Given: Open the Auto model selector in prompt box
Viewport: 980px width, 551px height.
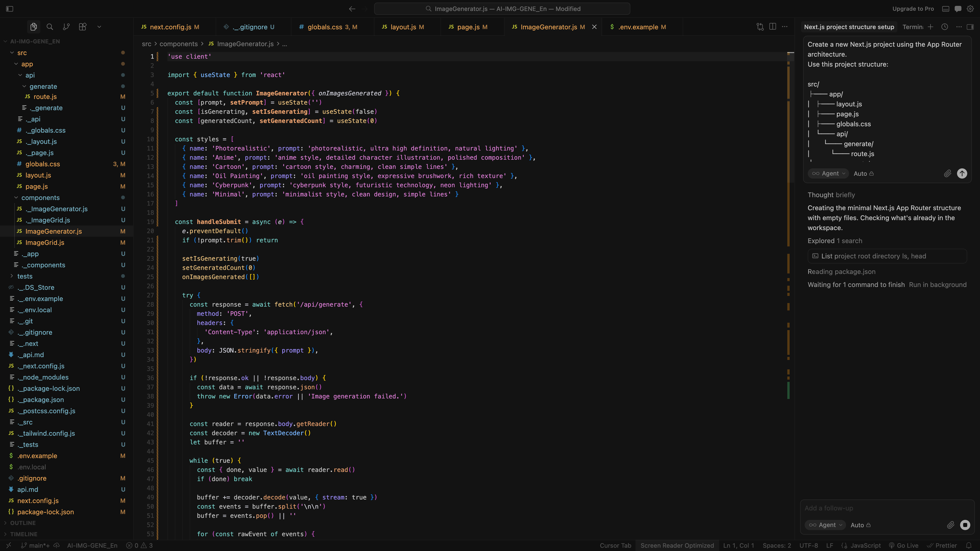Looking at the screenshot, I should pos(864,174).
